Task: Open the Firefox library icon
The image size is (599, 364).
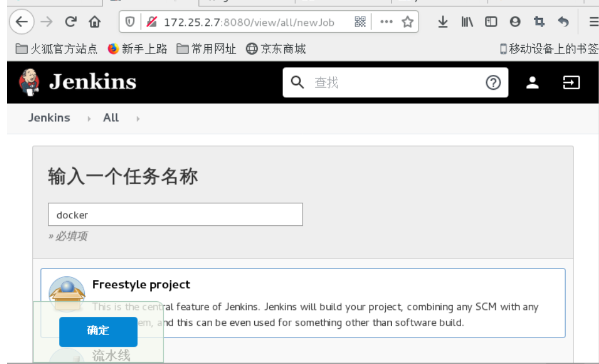Action: tap(467, 22)
